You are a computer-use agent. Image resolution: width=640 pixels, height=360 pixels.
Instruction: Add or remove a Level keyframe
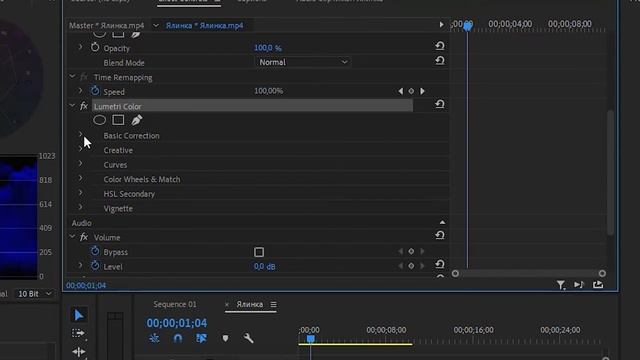411,266
